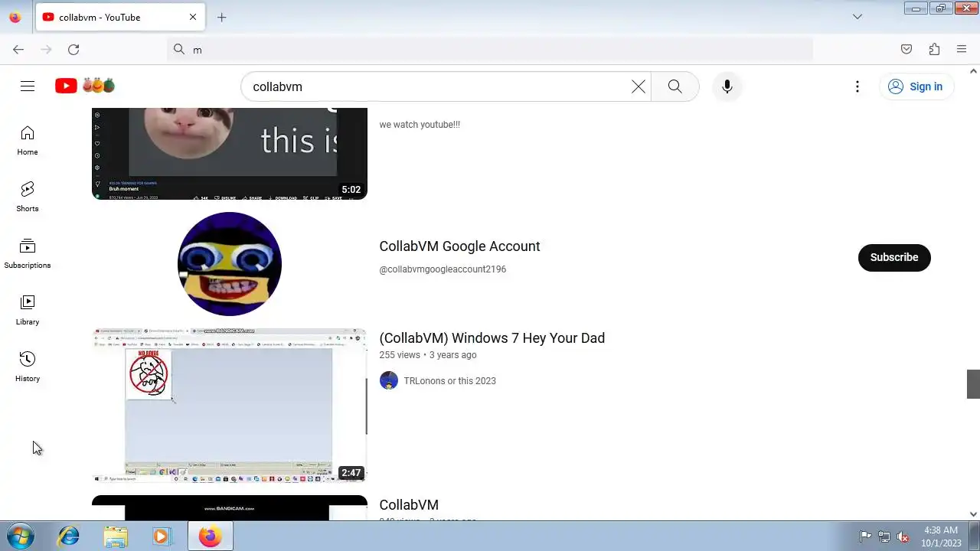Image resolution: width=980 pixels, height=551 pixels.
Task: Click 255 views metadata text
Action: (x=400, y=355)
